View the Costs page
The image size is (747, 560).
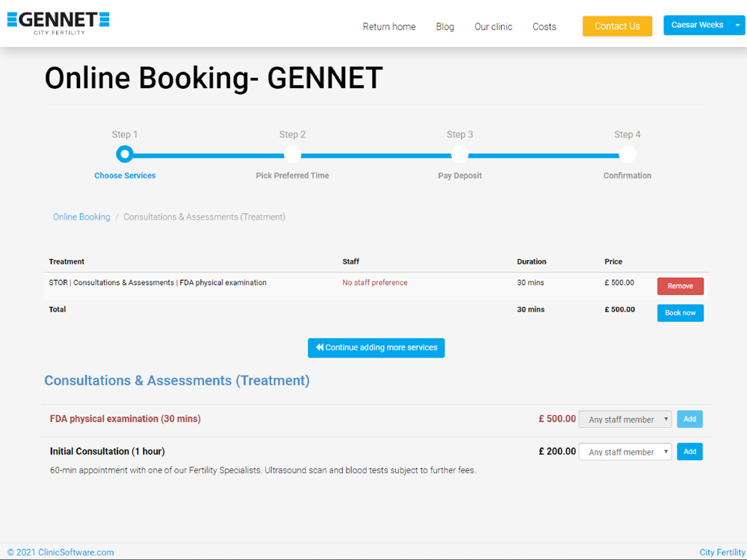(x=544, y=27)
